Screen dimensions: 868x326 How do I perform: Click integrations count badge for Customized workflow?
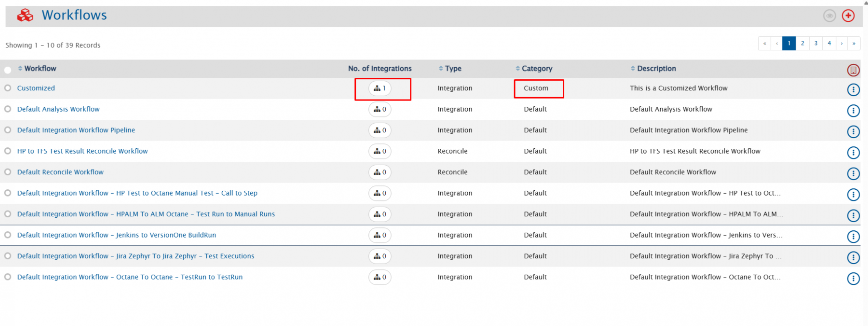(380, 88)
